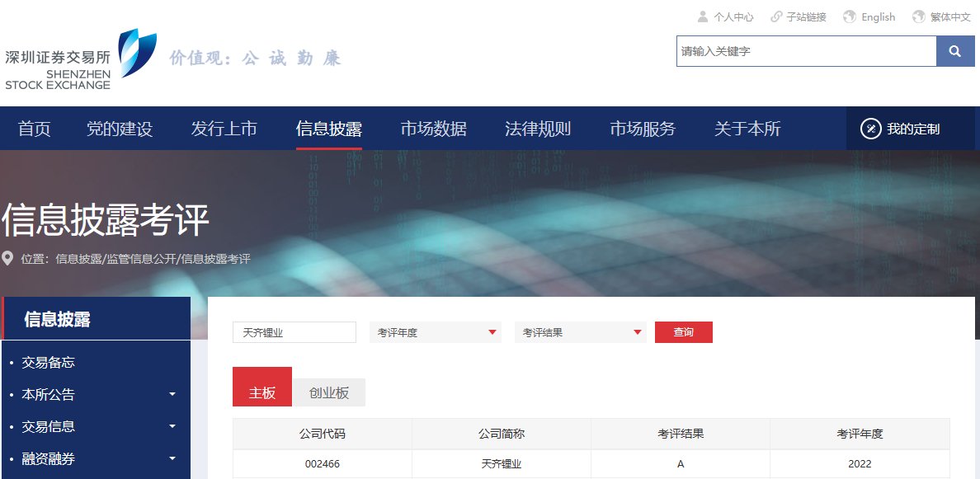Switch language to English

pyautogui.click(x=879, y=17)
